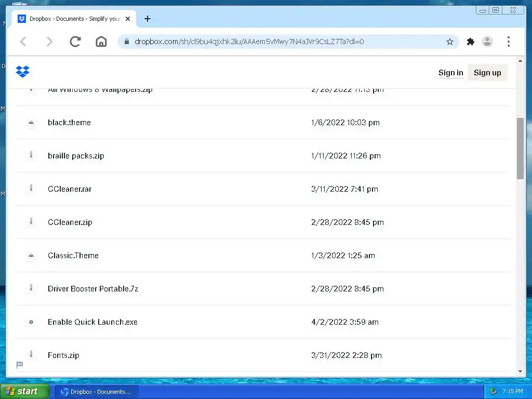Screen dimensions: 532x399
Task: Open the Chrome three-dot menu
Action: tap(508, 42)
